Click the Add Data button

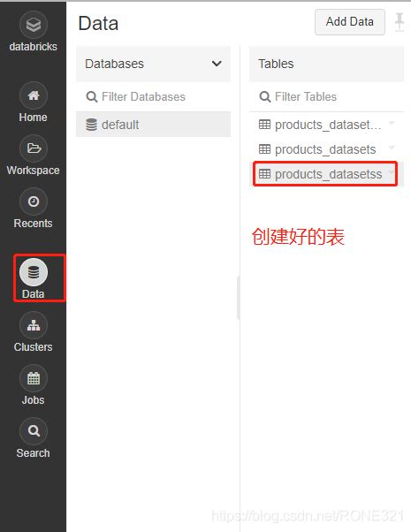350,22
